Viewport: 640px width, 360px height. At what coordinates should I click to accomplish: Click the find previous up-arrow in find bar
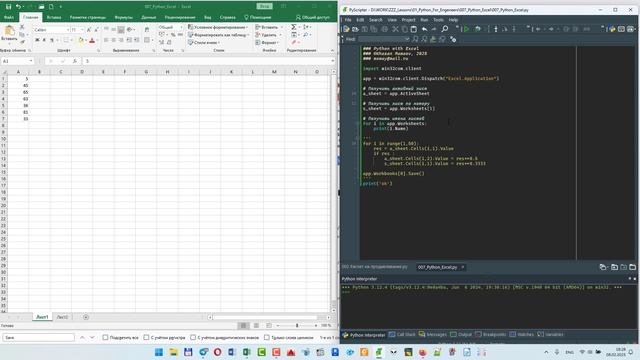[x=82, y=338]
